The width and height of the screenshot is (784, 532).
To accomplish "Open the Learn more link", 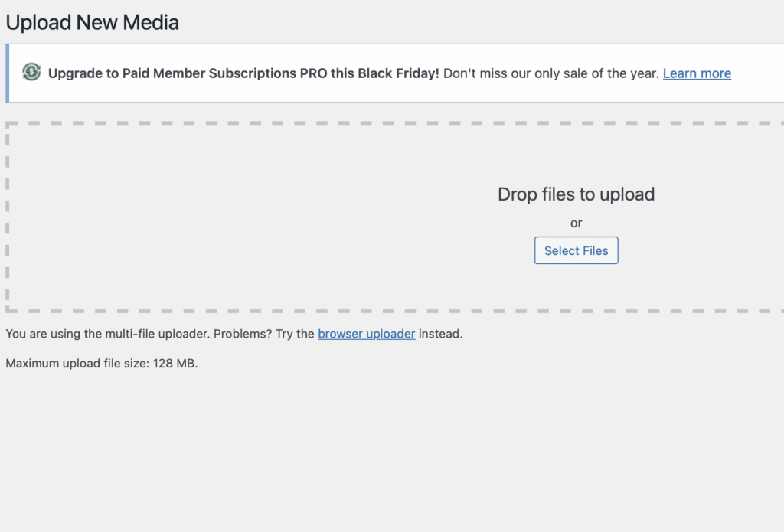I will pyautogui.click(x=697, y=73).
